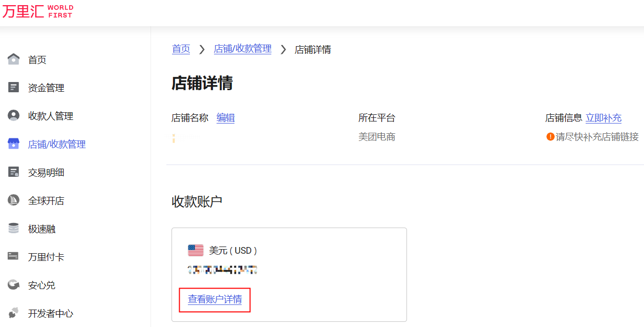The height and width of the screenshot is (327, 644).
Task: Open 首页 from the breadcrumb trail
Action: (x=181, y=49)
